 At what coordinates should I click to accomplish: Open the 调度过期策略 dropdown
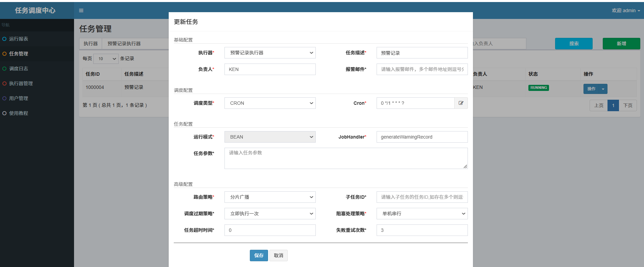pyautogui.click(x=270, y=214)
